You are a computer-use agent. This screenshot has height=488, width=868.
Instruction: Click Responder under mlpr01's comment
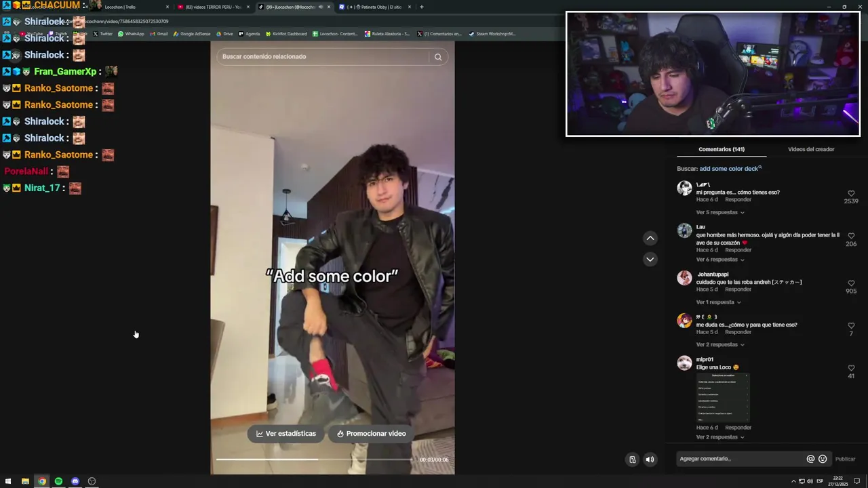pos(738,428)
